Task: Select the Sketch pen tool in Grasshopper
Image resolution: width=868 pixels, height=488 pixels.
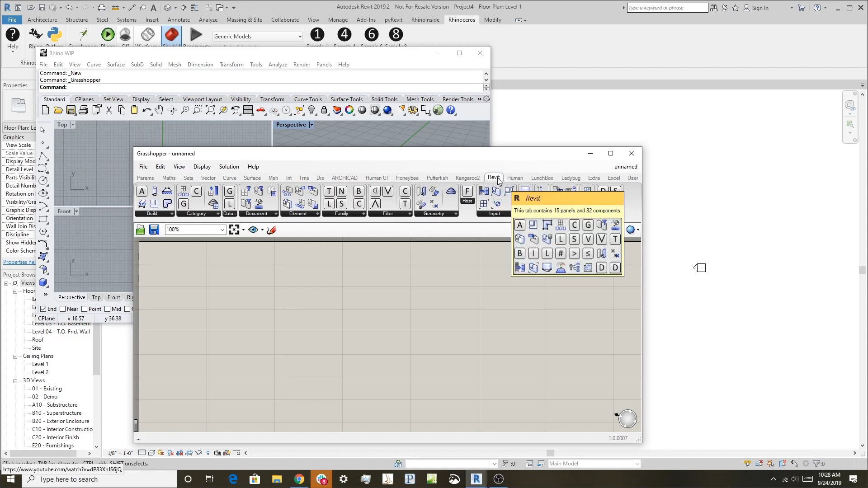Action: click(271, 230)
